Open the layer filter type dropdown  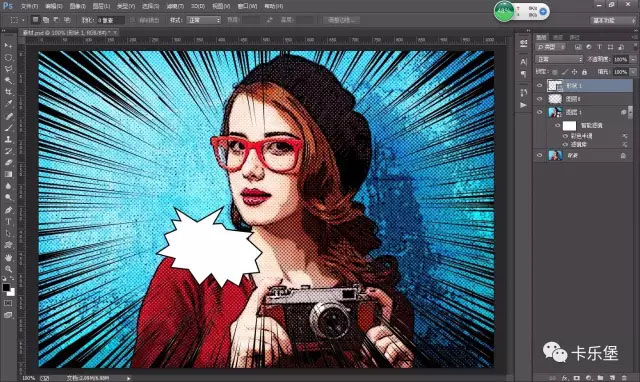(x=551, y=47)
